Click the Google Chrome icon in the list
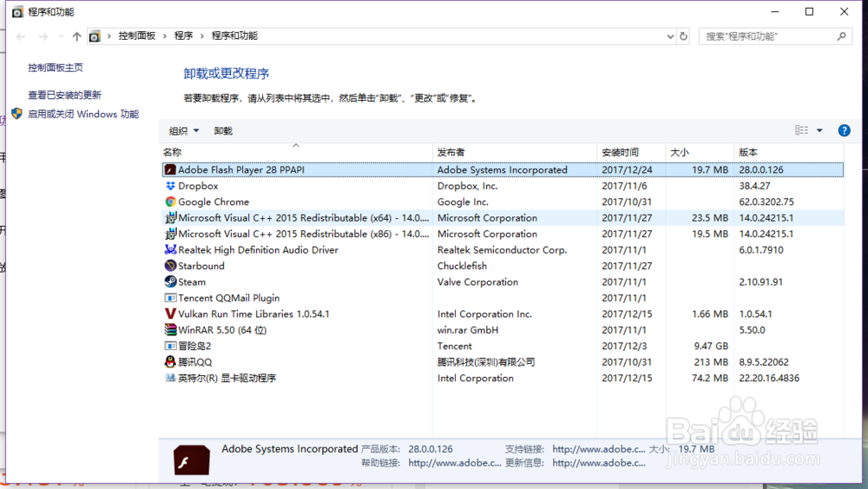This screenshot has height=489, width=868. (170, 202)
